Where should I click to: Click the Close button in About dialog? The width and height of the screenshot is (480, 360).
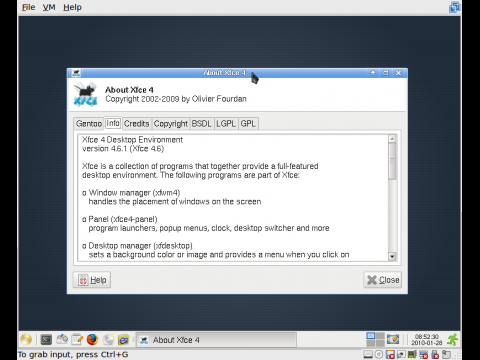[x=383, y=280]
